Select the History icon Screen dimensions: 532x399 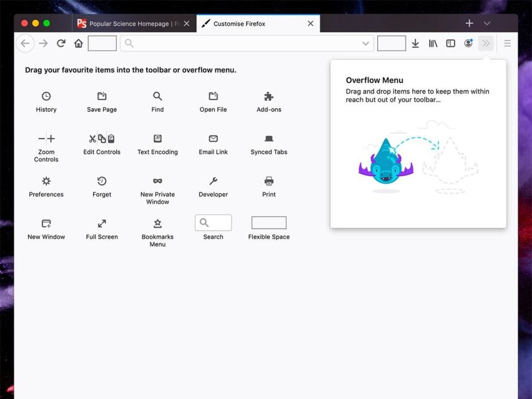[46, 97]
